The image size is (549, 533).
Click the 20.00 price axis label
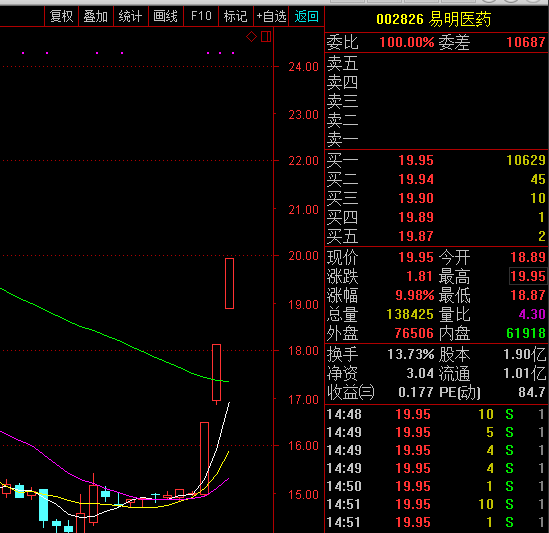[303, 256]
